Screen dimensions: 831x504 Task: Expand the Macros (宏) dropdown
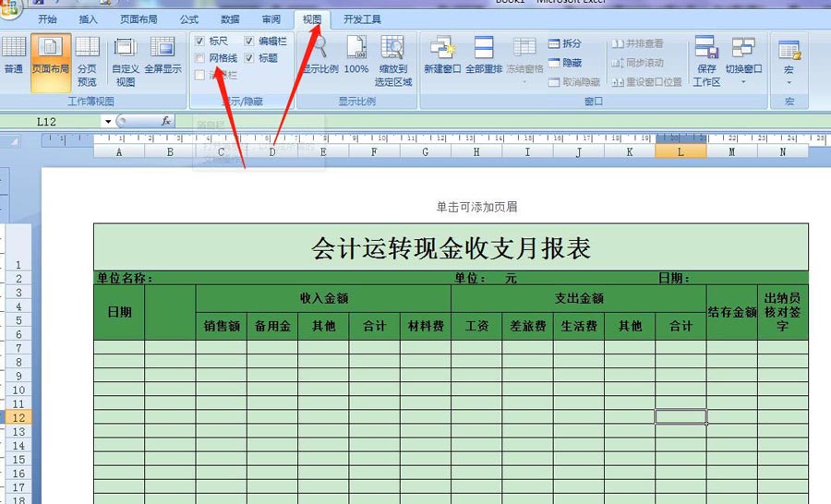789,63
